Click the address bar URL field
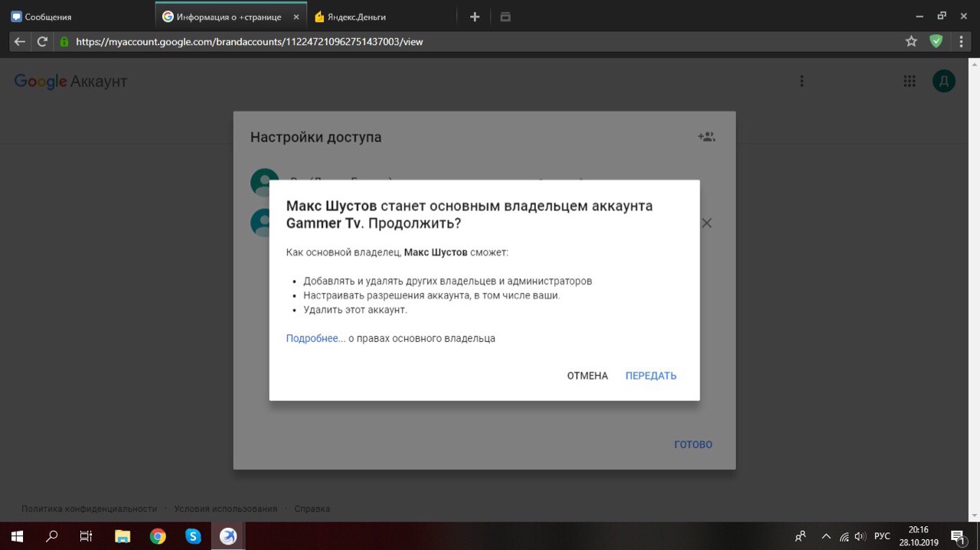980x550 pixels. click(x=459, y=41)
